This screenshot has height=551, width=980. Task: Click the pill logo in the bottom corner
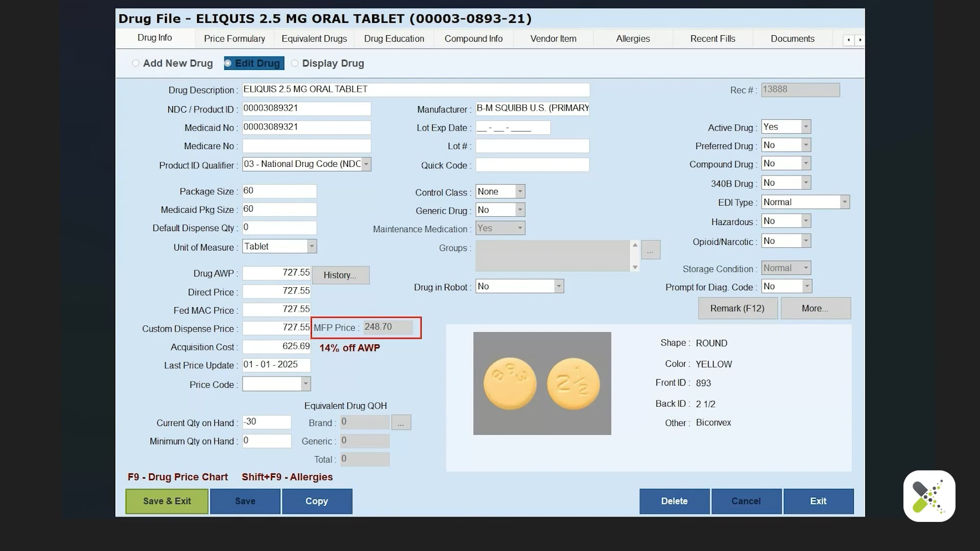929,496
